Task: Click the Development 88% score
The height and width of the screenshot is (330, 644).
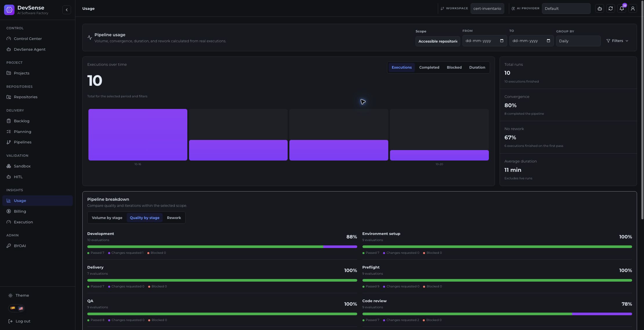Action: tap(351, 237)
